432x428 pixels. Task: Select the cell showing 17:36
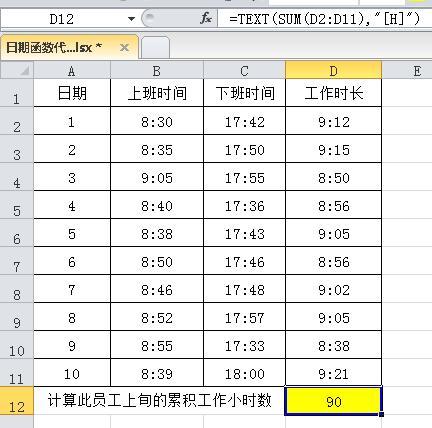[x=245, y=205]
